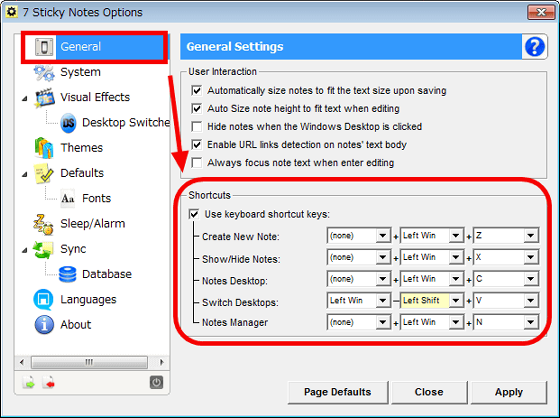This screenshot has width=560, height=418.
Task: Click the sidebar horizontal scrollbar thumb
Action: pos(89,362)
